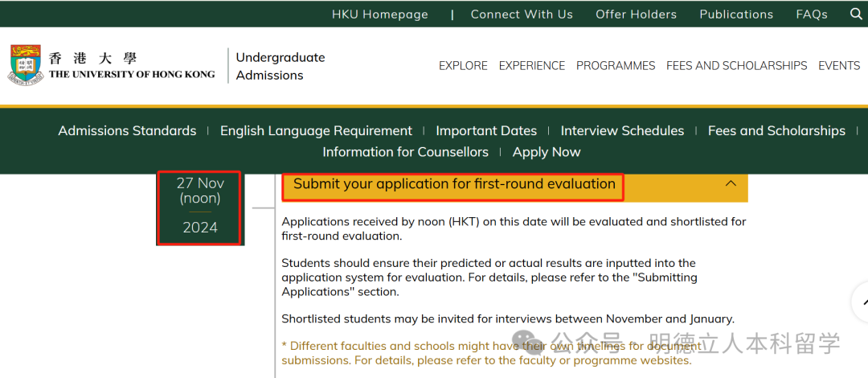Screen dimensions: 868x378
Task: Open English Language Requirement page
Action: tap(316, 131)
